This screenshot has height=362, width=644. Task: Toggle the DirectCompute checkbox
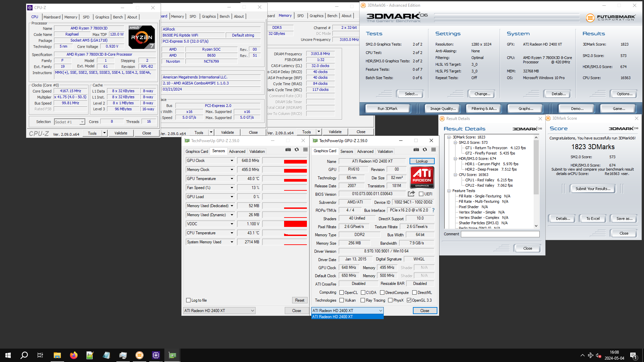click(382, 293)
